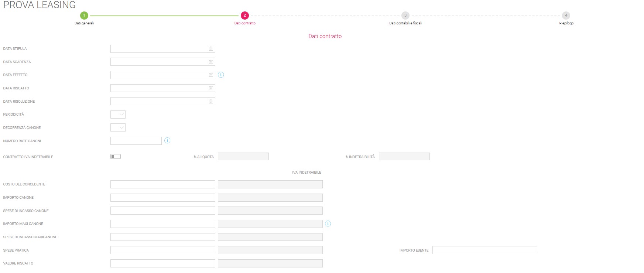The width and height of the screenshot is (644, 273).
Task: Show info tooltip beside Numero Rate Canoni
Action: click(x=167, y=140)
